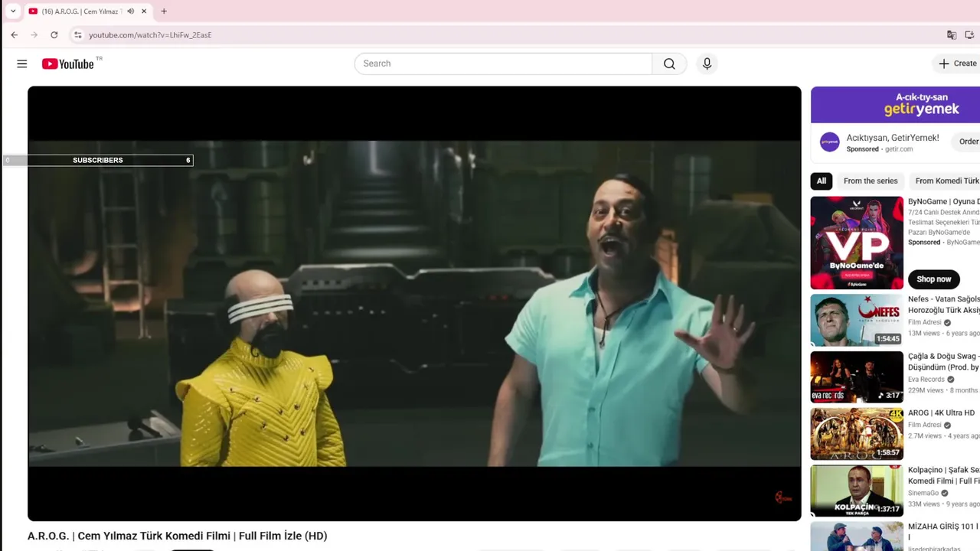Close the A.R.O.G. browser tab

[x=144, y=11]
